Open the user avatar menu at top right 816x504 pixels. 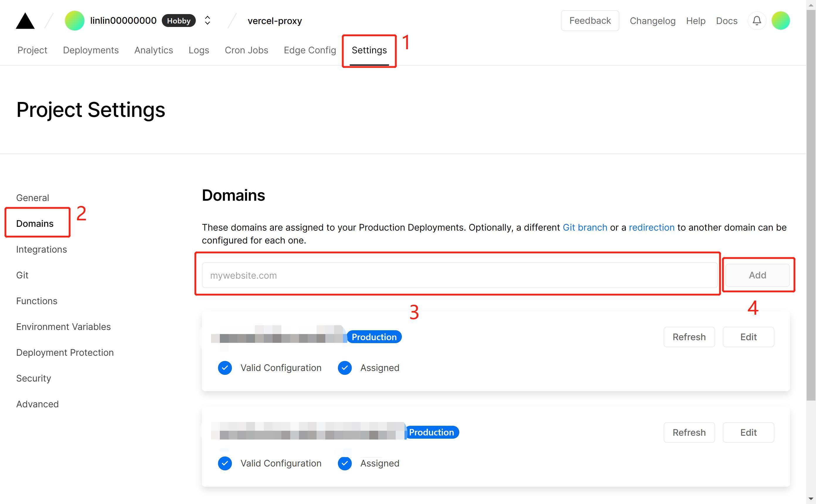pyautogui.click(x=780, y=21)
